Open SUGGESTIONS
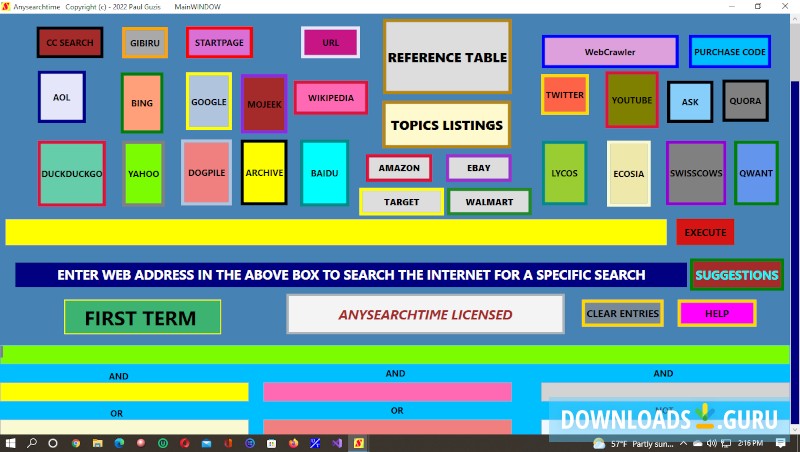Viewport: 800px width, 452px height. (737, 275)
